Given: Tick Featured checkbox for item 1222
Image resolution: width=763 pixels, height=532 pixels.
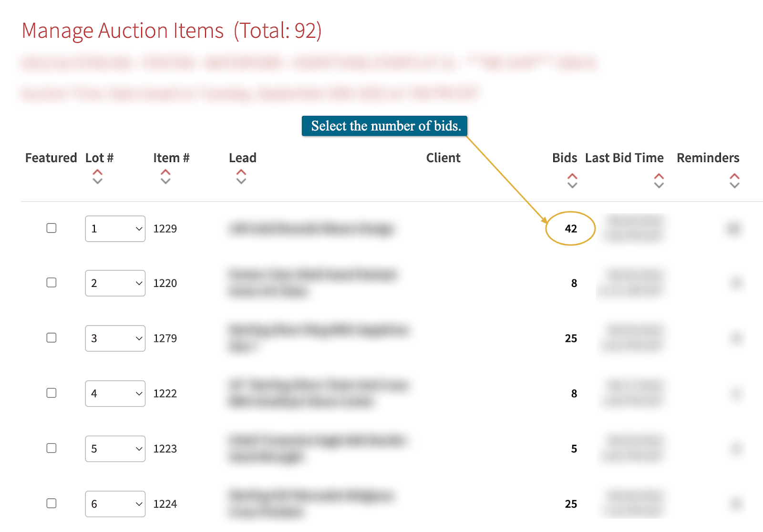Looking at the screenshot, I should [52, 393].
